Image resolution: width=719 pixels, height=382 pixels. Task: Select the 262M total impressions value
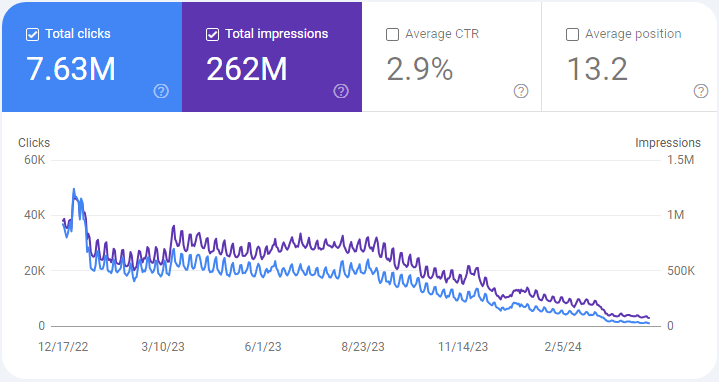(x=247, y=69)
